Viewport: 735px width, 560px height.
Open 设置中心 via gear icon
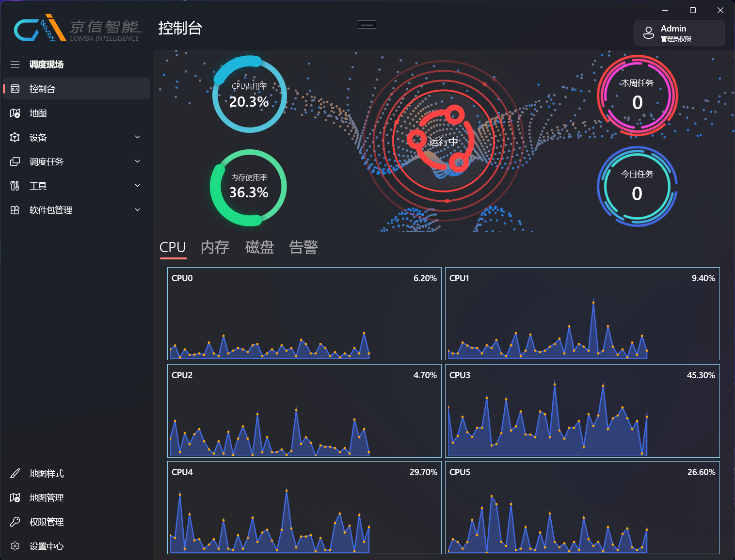(15, 546)
